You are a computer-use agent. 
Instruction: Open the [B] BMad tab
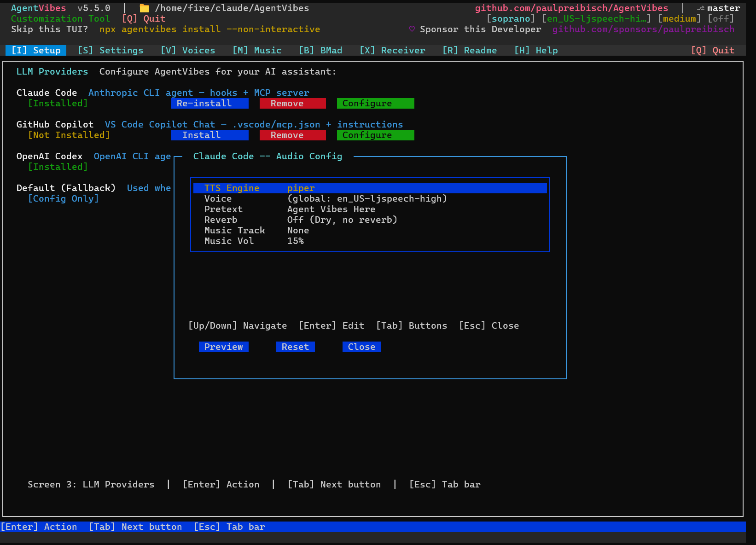pos(320,50)
